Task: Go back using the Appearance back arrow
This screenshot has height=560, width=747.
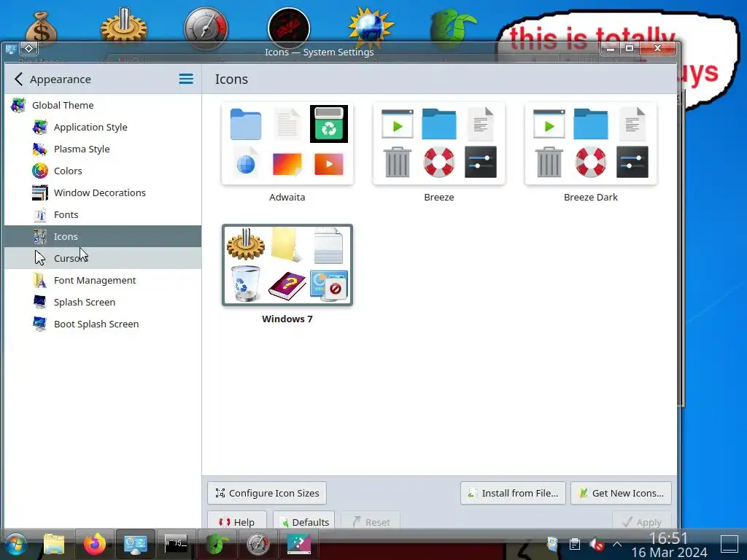Action: click(18, 79)
